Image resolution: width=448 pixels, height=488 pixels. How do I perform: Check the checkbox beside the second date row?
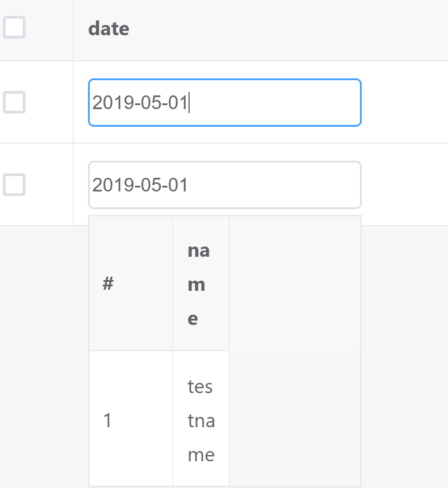15,184
